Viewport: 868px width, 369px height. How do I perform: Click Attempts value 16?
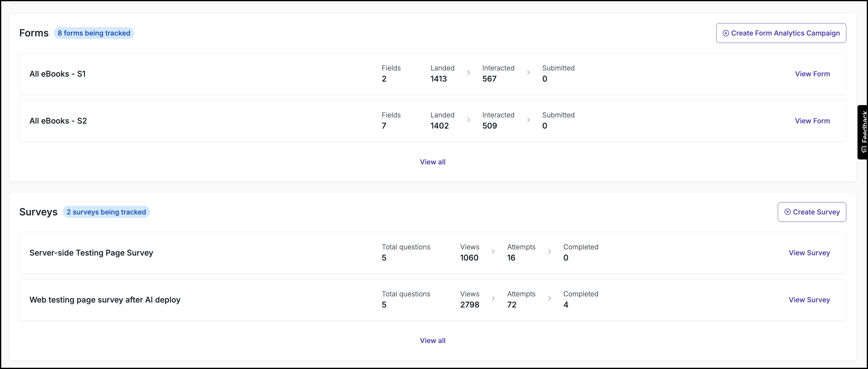pyautogui.click(x=511, y=257)
